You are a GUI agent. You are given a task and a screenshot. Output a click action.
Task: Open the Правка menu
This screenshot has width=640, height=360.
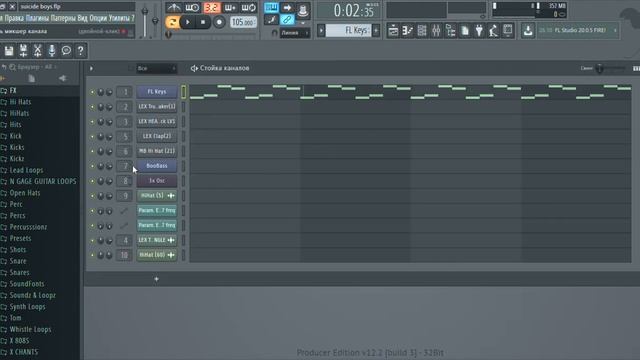[x=14, y=18]
